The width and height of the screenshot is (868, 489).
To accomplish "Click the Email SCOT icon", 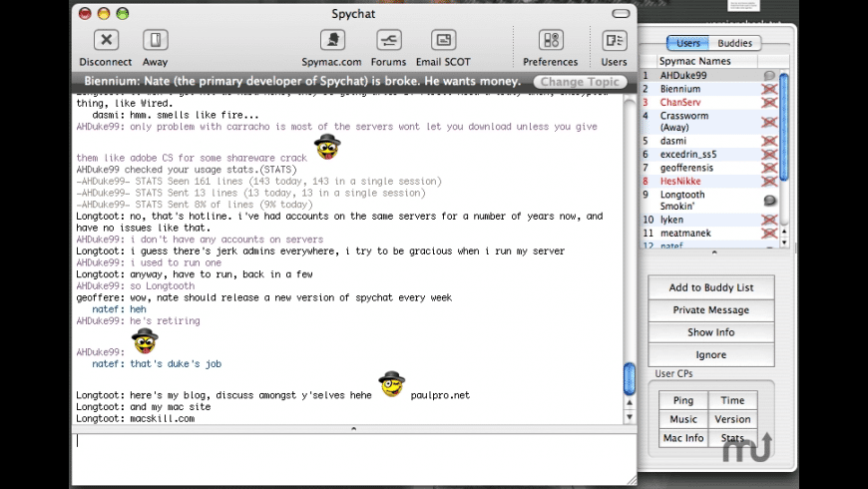I will tap(443, 41).
